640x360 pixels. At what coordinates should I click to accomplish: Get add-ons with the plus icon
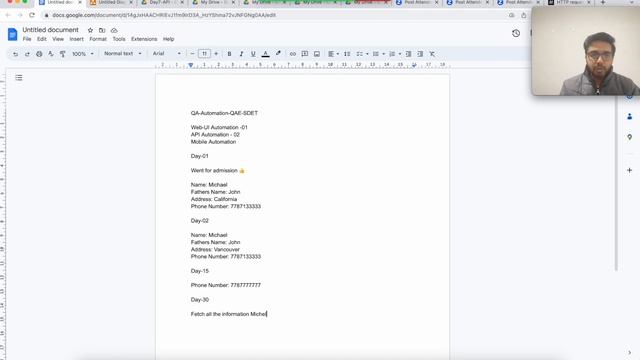629,170
